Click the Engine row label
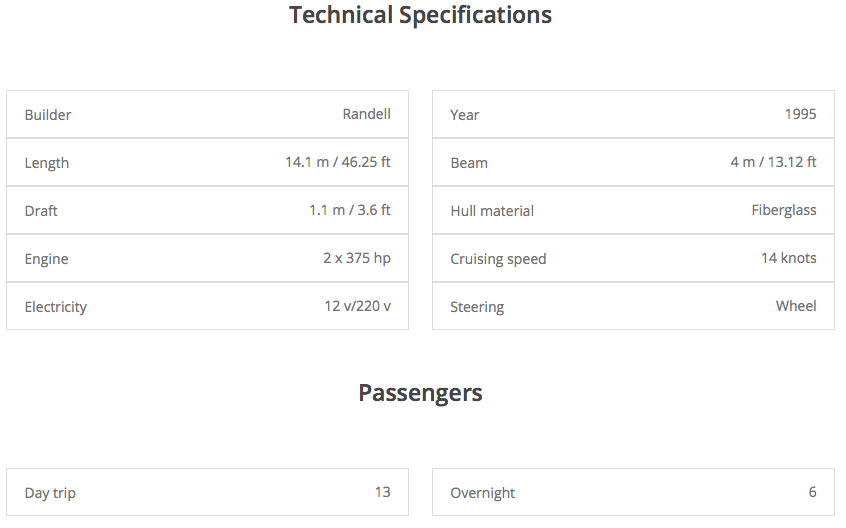 [46, 259]
